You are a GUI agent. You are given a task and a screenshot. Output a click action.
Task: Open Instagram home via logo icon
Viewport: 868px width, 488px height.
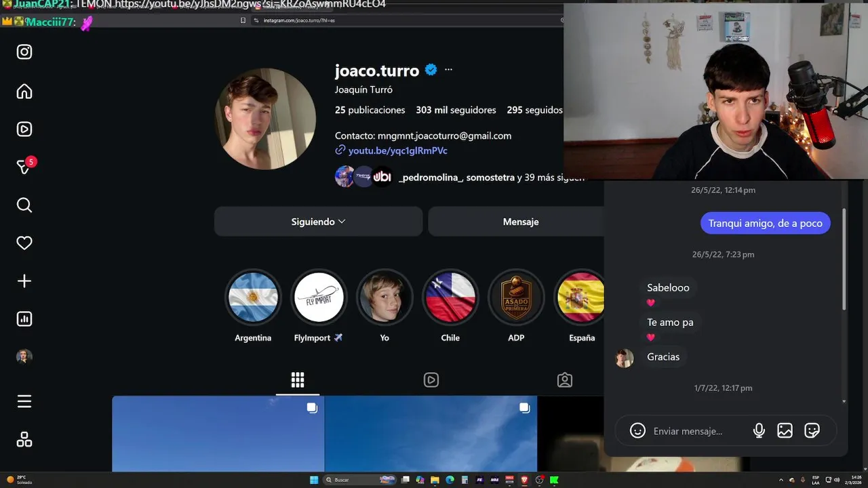[24, 52]
